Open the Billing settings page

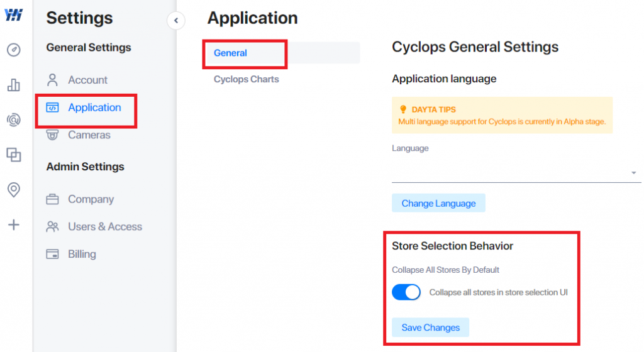coord(82,254)
